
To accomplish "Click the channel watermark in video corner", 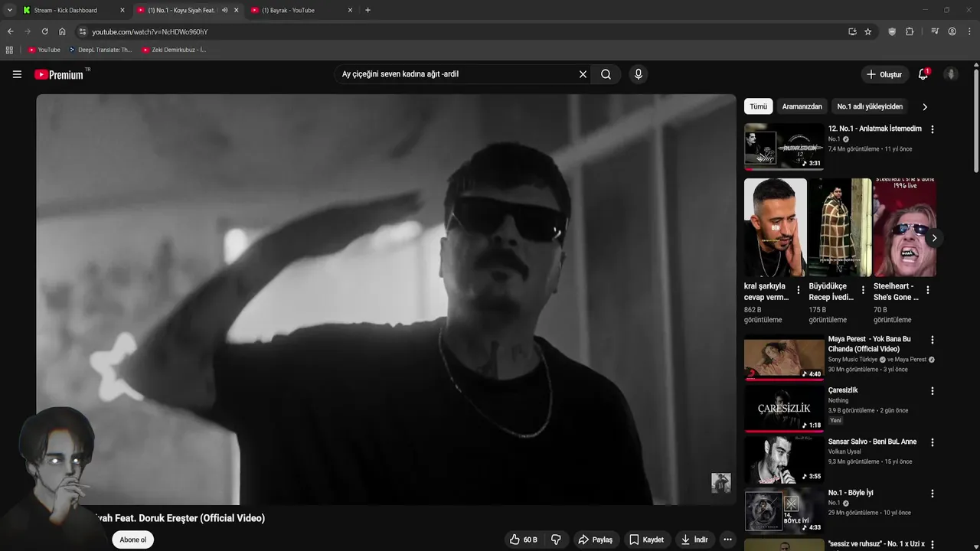I will (720, 483).
